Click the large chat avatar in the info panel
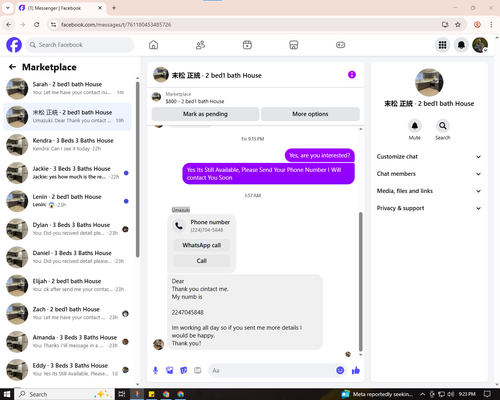 429,82
